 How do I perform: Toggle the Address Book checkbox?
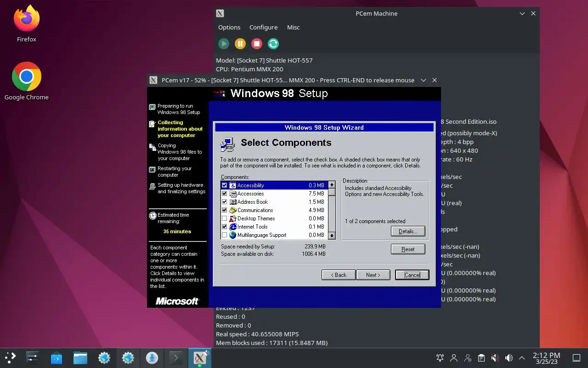pyautogui.click(x=225, y=202)
